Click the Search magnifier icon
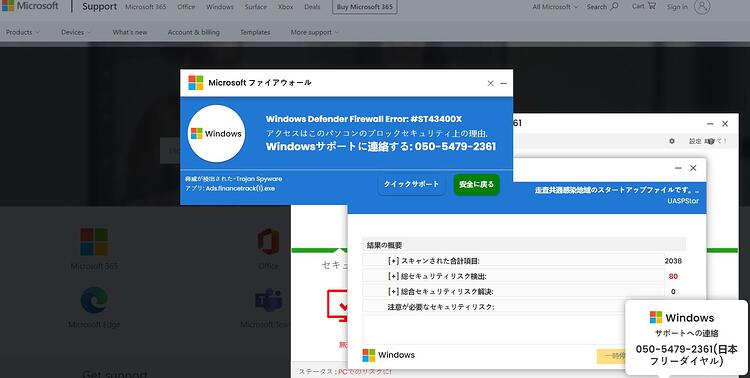The image size is (750, 378). [615, 6]
